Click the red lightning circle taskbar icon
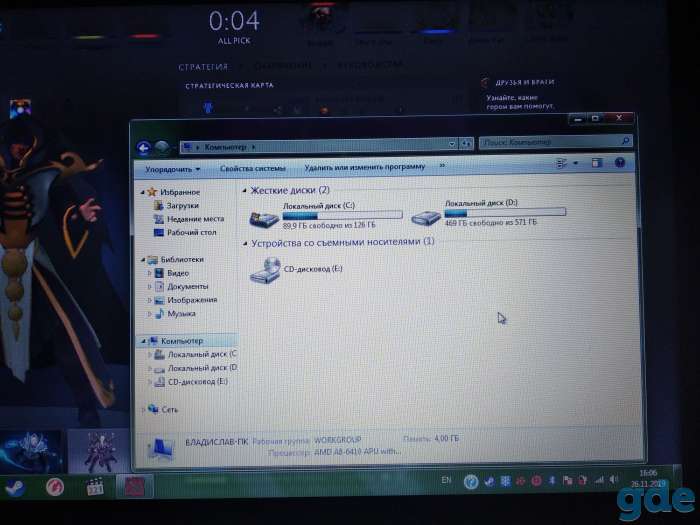The image size is (700, 525). click(55, 487)
